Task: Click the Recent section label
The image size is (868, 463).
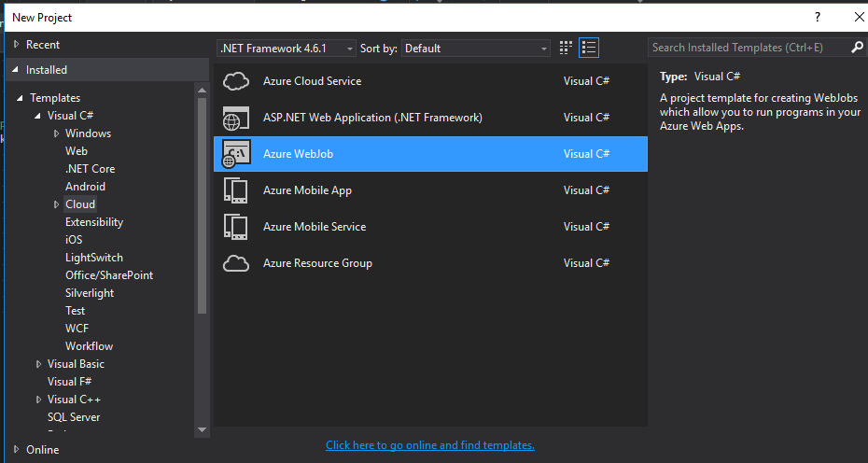Action: click(43, 44)
